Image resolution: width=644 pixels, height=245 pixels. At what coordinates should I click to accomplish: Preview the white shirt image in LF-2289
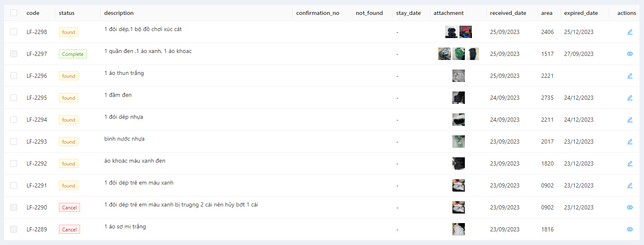(x=459, y=229)
